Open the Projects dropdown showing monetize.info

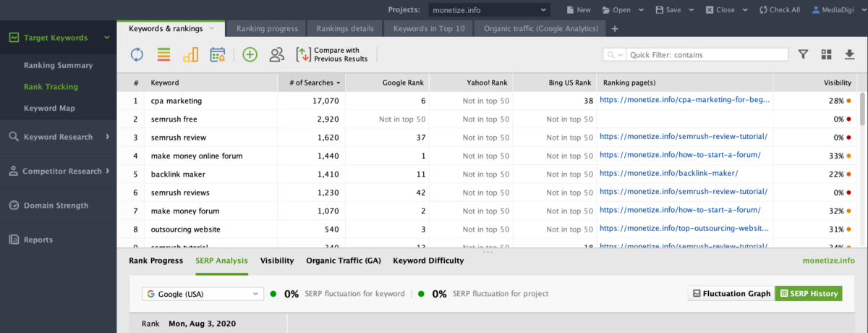click(488, 10)
